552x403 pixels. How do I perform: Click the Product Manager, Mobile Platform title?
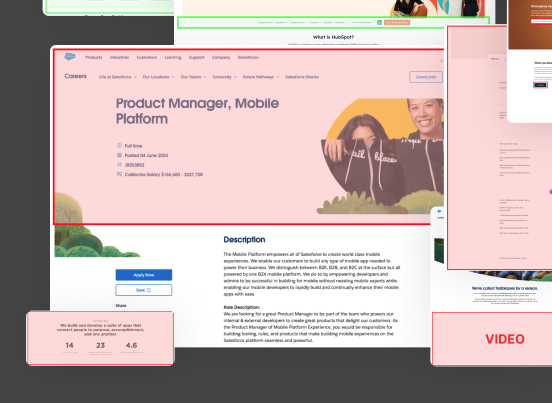tap(197, 111)
